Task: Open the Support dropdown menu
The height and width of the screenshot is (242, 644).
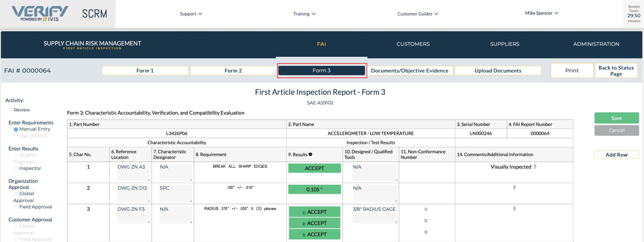Action: pos(191,14)
